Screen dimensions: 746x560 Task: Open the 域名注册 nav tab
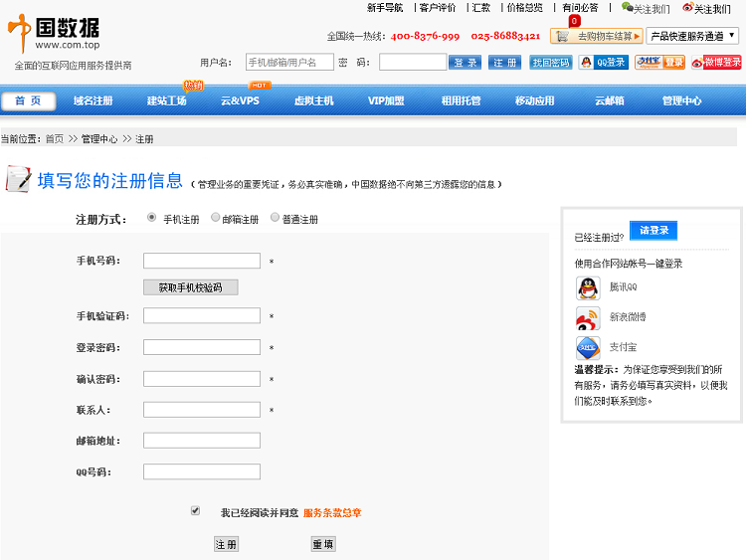click(93, 100)
